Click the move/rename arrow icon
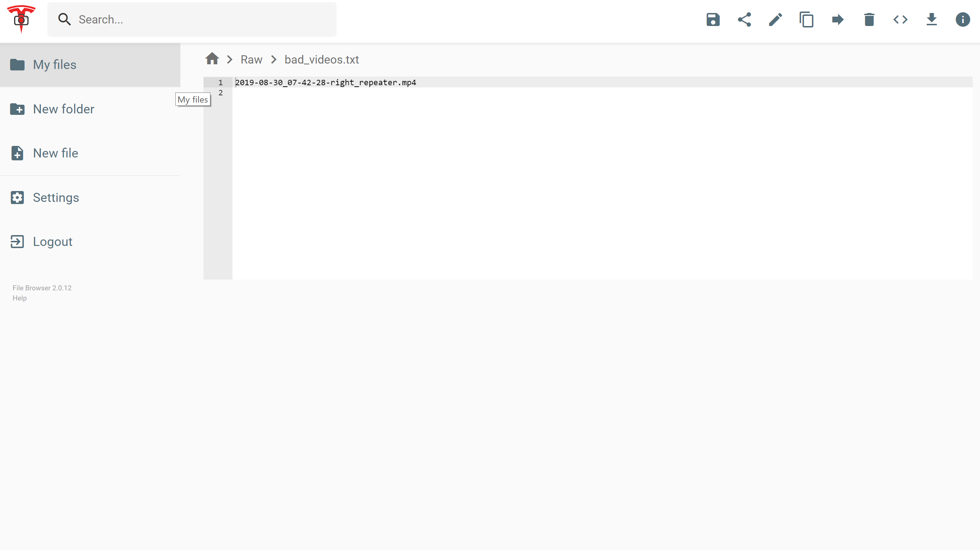The image size is (980, 550). click(x=838, y=20)
